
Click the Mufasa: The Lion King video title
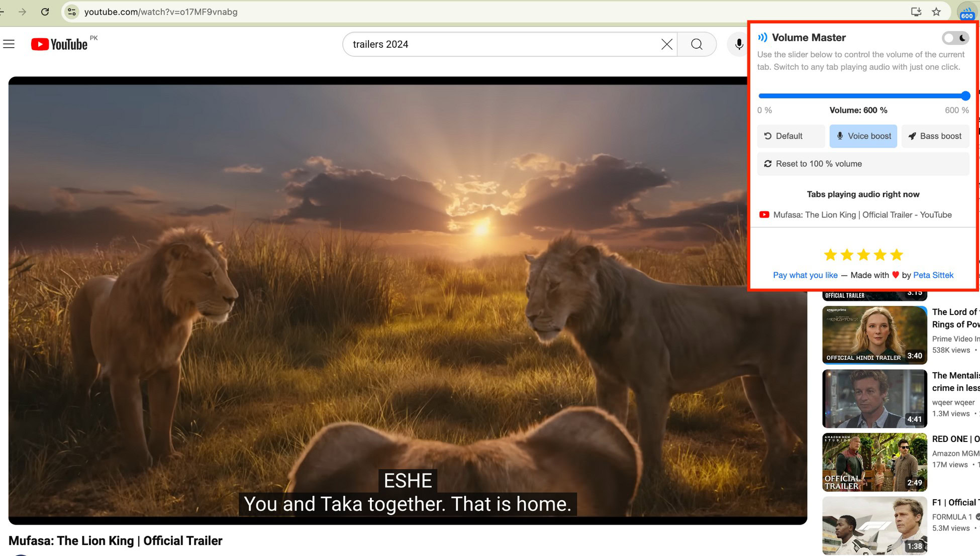(x=115, y=540)
